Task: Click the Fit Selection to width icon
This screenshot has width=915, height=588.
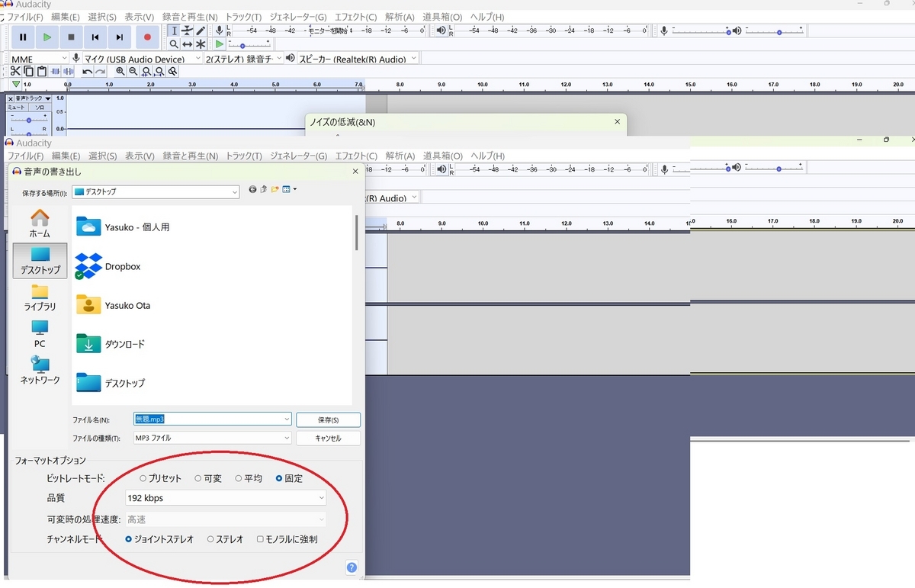Action: (146, 72)
